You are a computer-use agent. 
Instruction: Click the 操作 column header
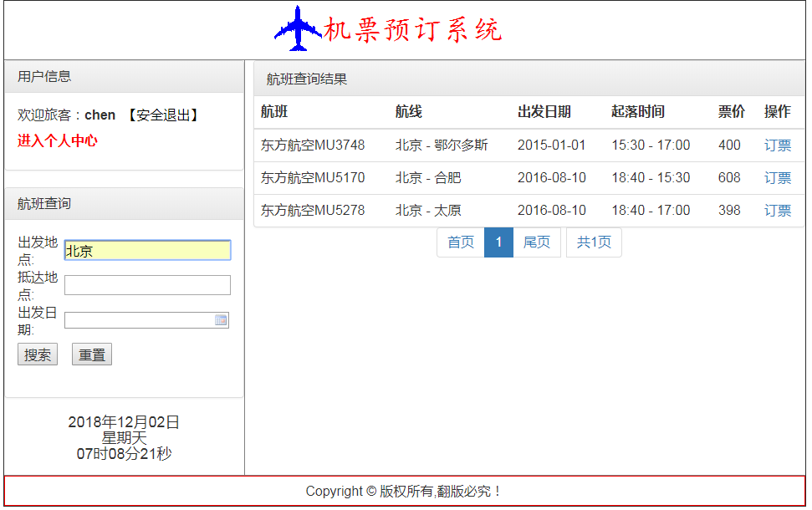point(778,111)
